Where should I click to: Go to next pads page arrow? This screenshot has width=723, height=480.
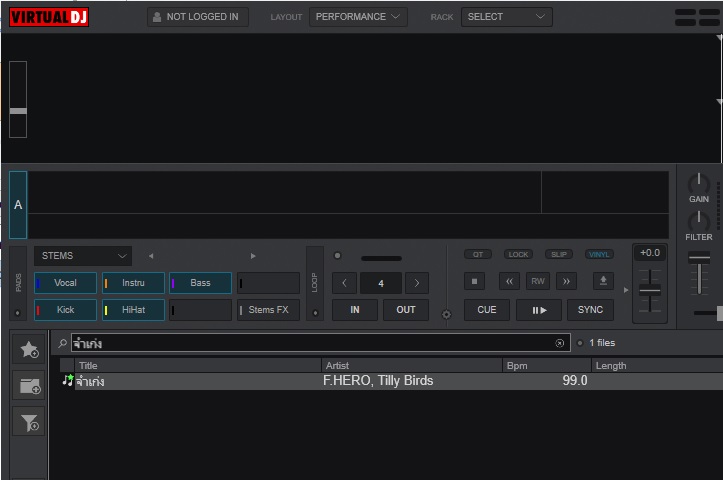[x=253, y=256]
